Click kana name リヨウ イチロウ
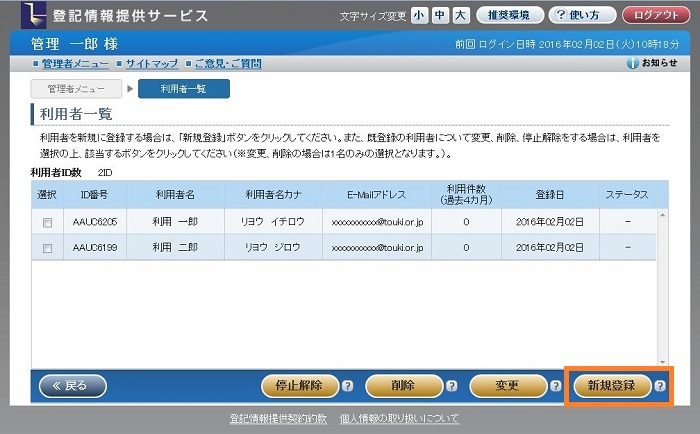700x434 pixels. coord(273,222)
